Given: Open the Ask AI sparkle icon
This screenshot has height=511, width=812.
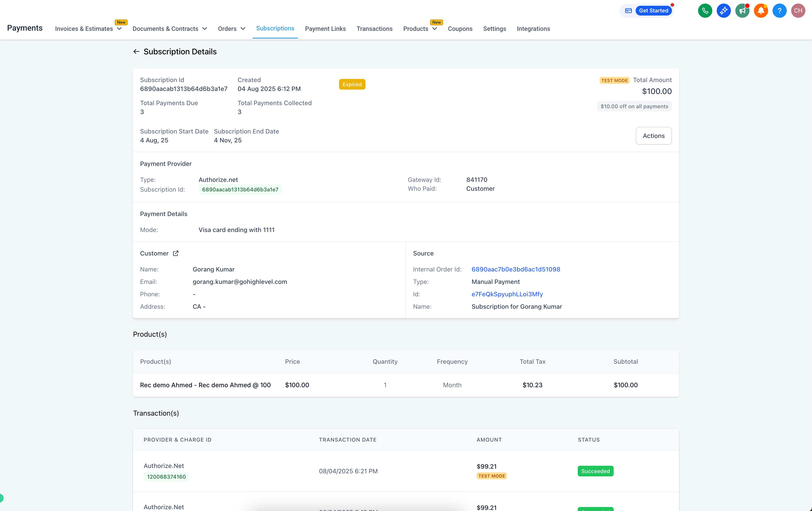Looking at the screenshot, I should pyautogui.click(x=723, y=11).
